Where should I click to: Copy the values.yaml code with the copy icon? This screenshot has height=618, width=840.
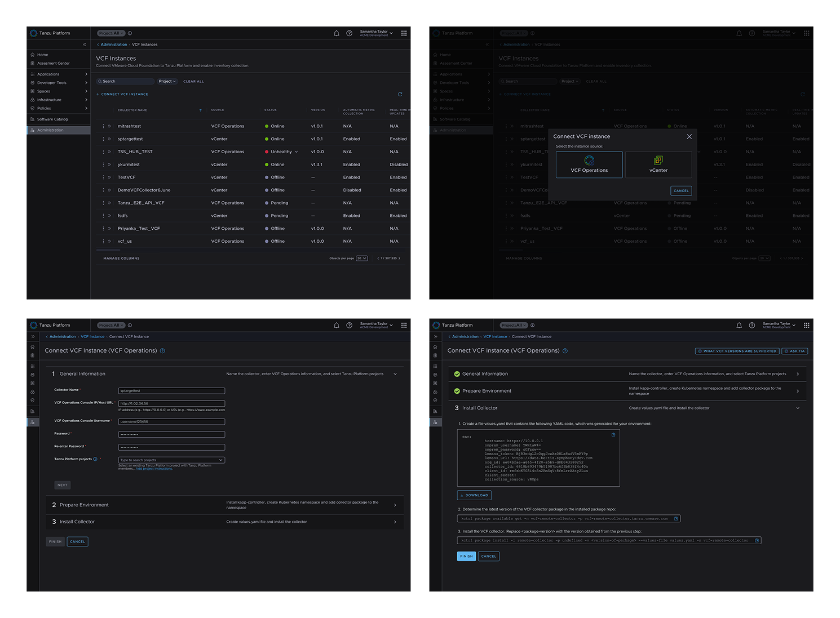613,435
